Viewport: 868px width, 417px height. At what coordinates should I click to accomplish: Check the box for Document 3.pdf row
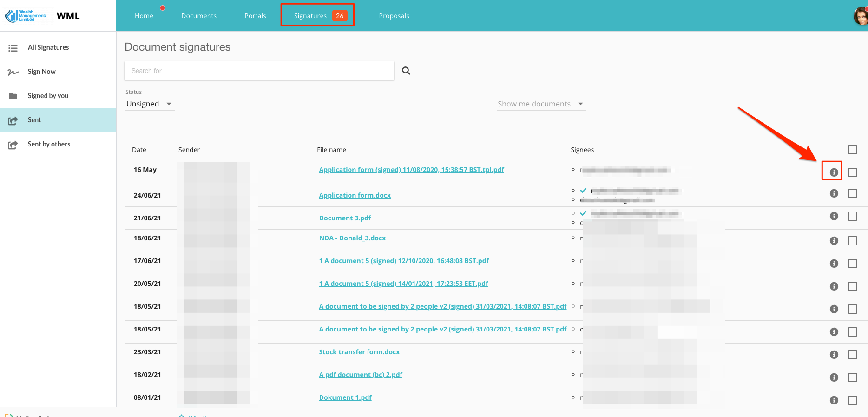(852, 216)
